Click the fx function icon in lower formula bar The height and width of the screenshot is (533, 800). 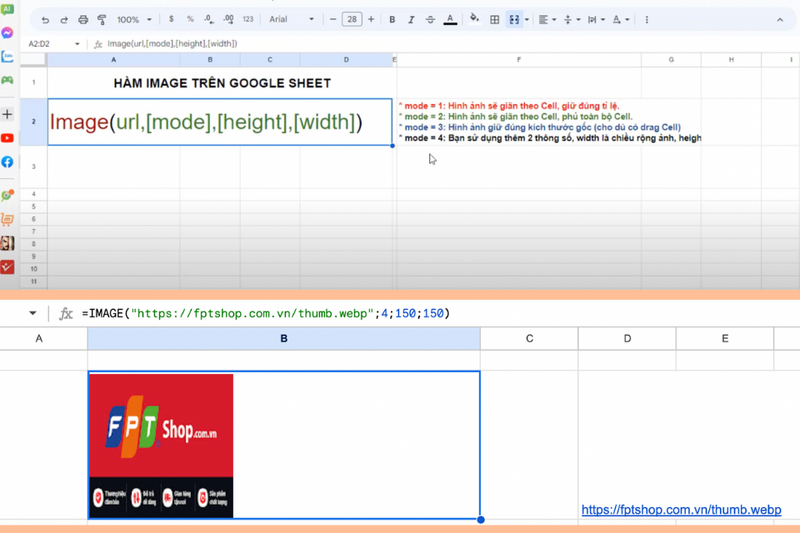tap(65, 314)
